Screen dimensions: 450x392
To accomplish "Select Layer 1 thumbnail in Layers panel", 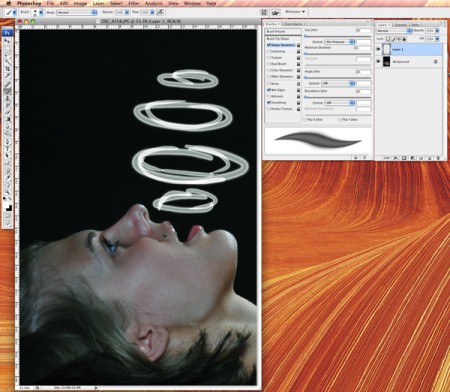I will click(x=386, y=49).
